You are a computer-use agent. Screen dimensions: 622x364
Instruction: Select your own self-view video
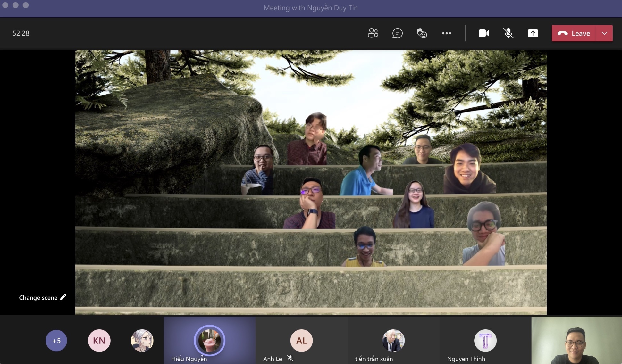(576, 340)
